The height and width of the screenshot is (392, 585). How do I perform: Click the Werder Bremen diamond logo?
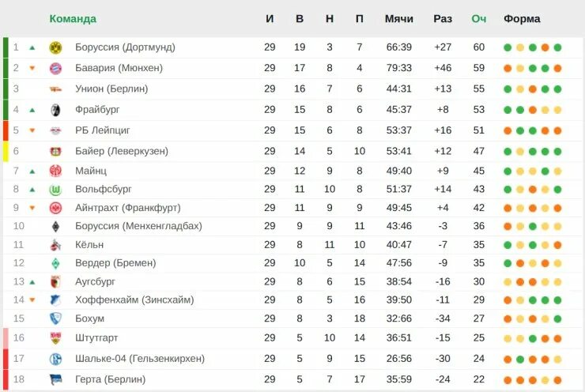coord(55,263)
